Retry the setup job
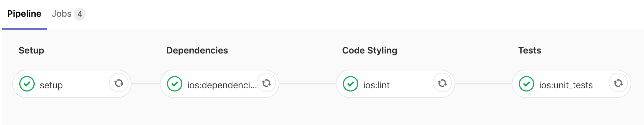644x125 pixels. click(x=119, y=83)
